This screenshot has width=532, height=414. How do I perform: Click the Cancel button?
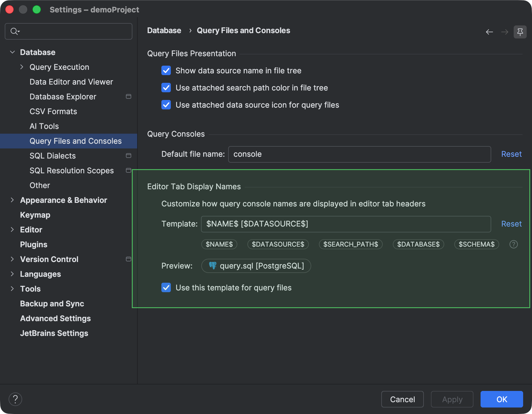coord(403,399)
